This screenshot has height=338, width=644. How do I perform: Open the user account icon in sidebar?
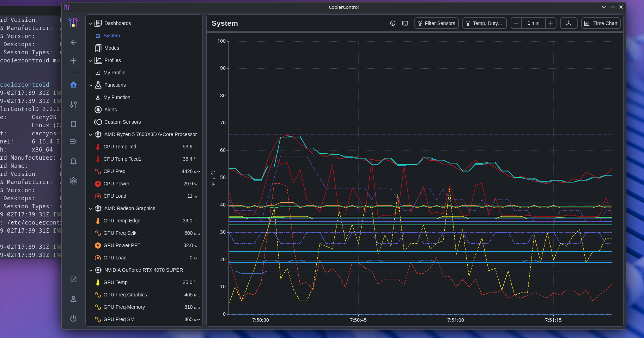[73, 299]
